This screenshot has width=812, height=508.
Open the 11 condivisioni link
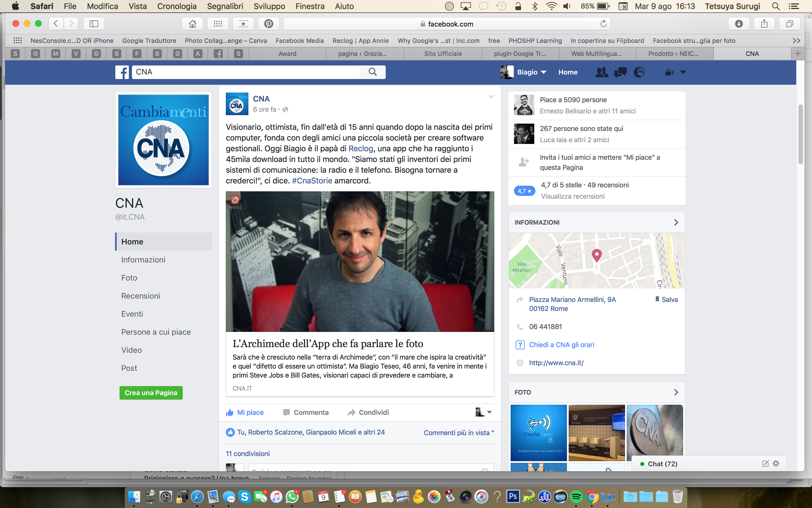pos(248,454)
